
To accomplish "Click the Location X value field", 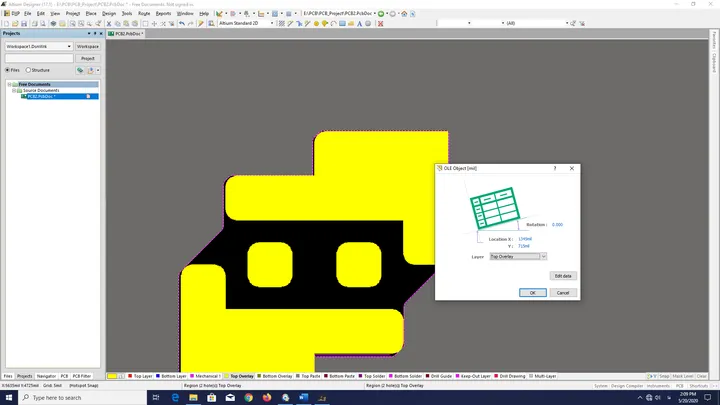I will [x=525, y=239].
